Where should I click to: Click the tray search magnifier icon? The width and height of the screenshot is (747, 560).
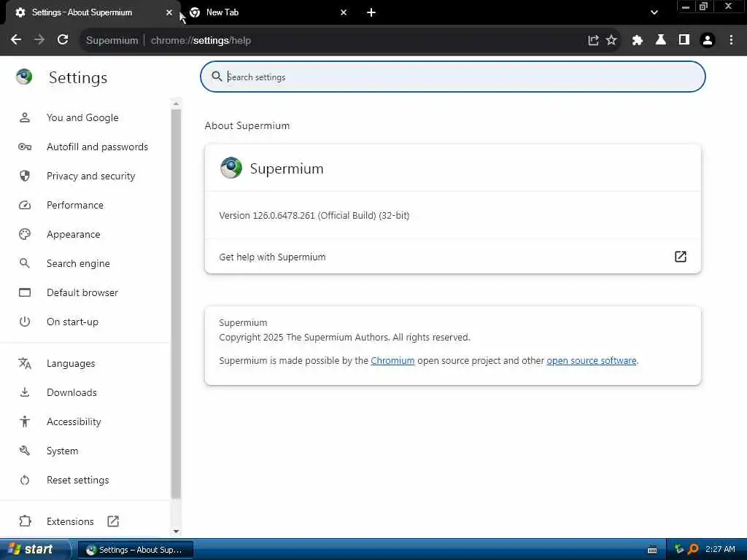click(x=694, y=549)
